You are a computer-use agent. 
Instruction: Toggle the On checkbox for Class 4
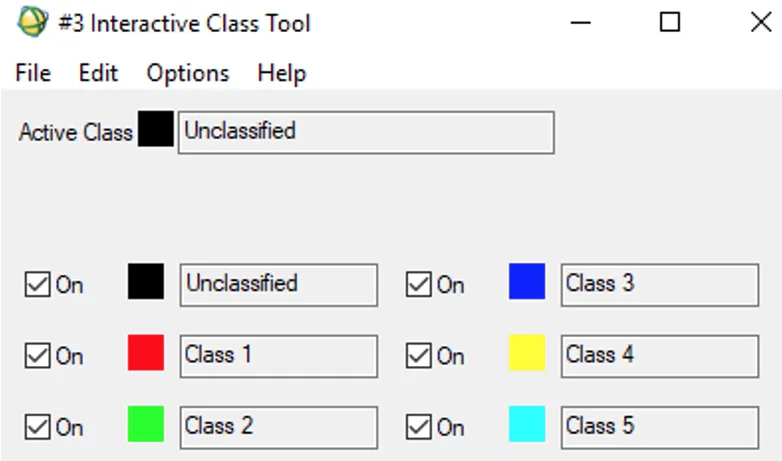click(x=418, y=356)
